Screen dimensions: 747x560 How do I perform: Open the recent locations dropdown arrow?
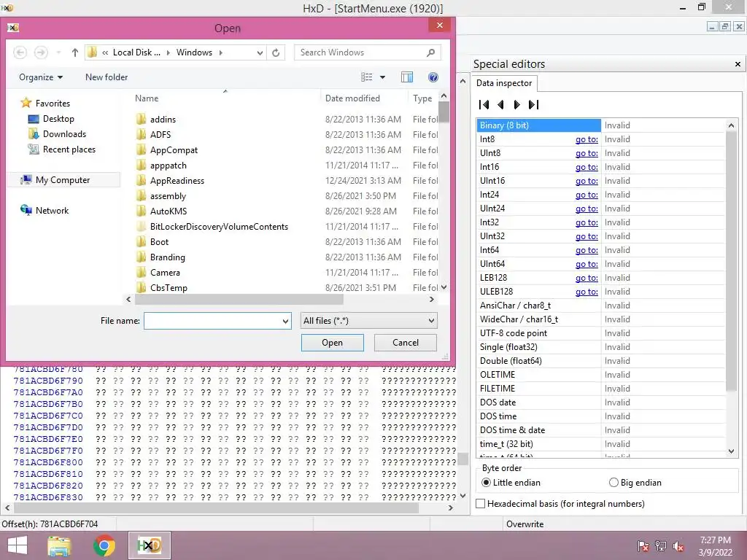(58, 52)
